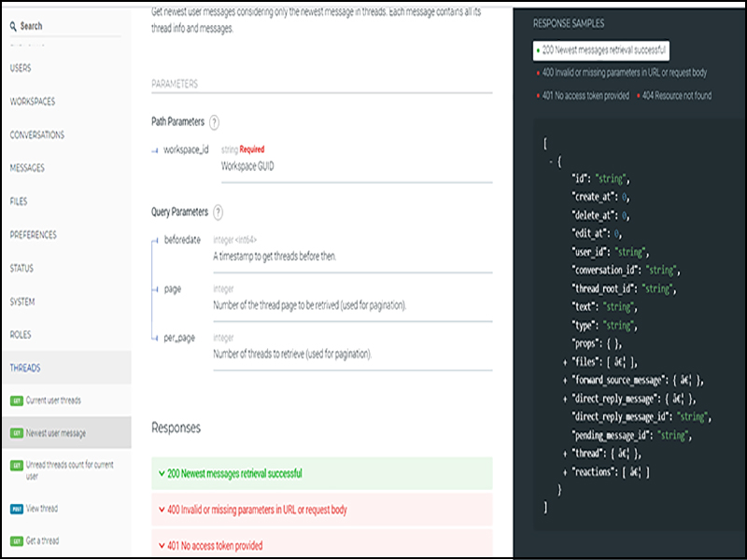The width and height of the screenshot is (747, 560).
Task: Click GET badge beside Current user threads
Action: (x=17, y=401)
